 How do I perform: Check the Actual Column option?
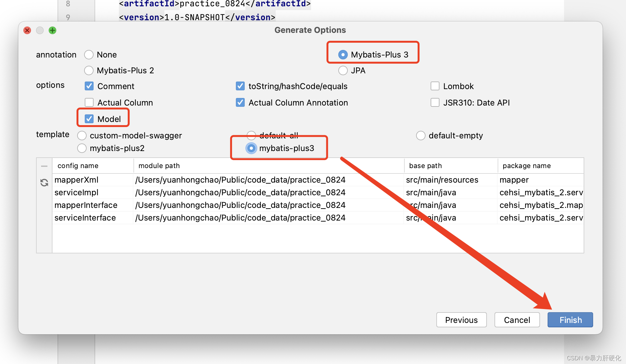click(x=89, y=103)
